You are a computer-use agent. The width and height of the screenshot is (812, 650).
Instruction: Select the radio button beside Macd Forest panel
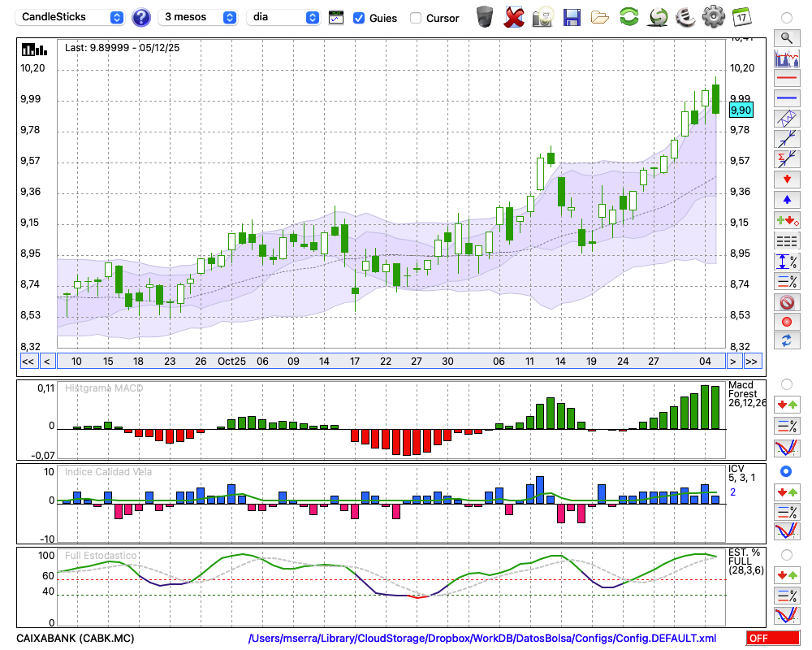click(x=786, y=384)
